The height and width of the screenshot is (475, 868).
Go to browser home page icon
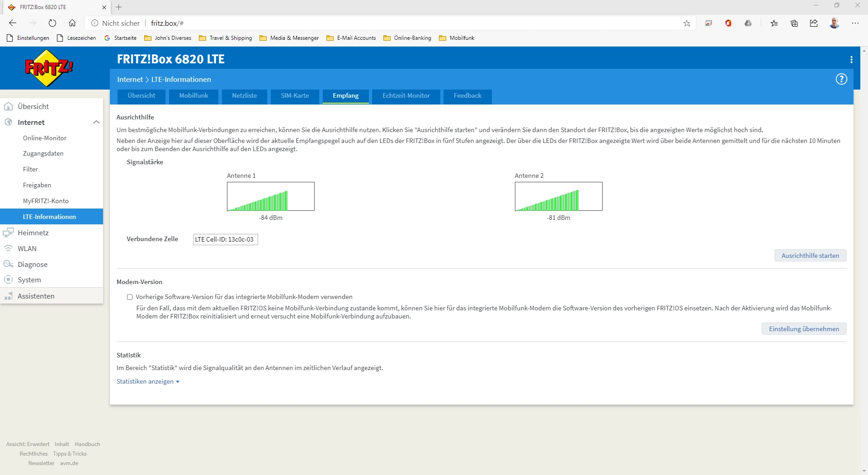72,23
